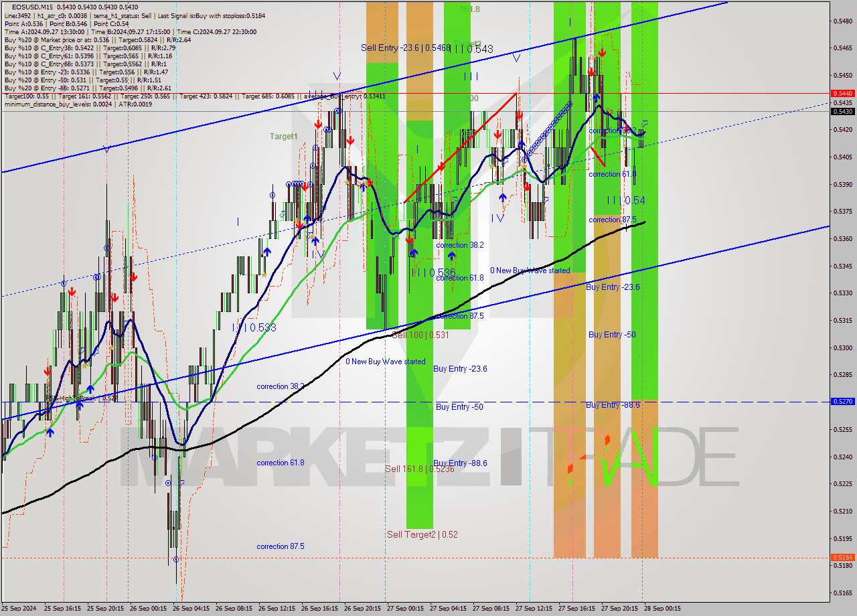Click the '27 Sep 12:15' time axis label
857x616 pixels.
(534, 609)
